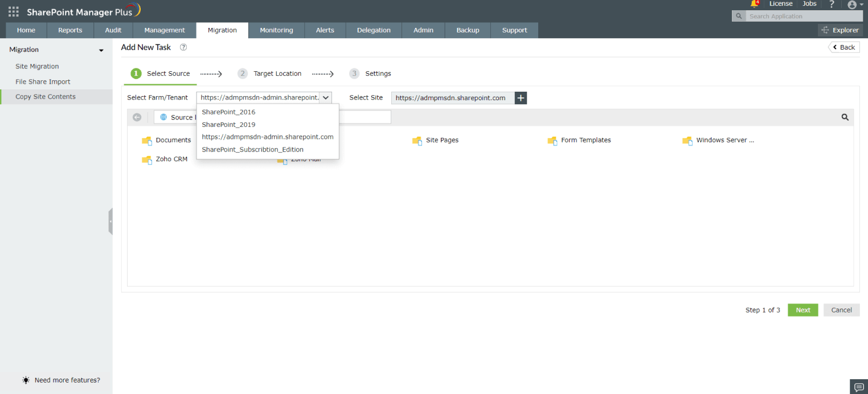Screen dimensions: 868x394
Task: Collapse the left sidebar handle
Action: click(x=110, y=221)
